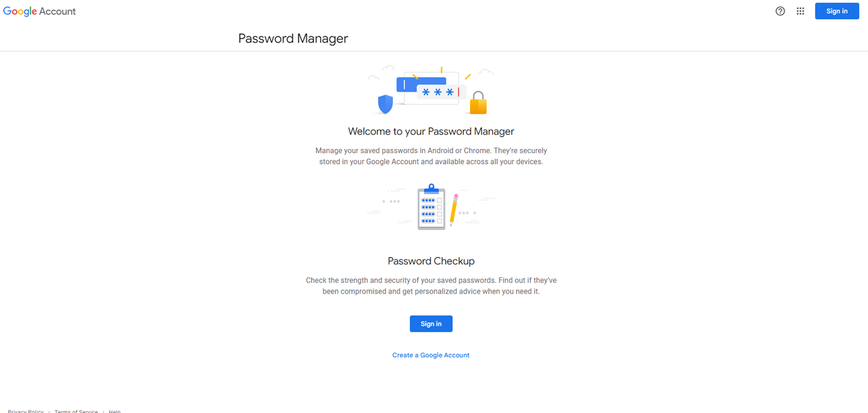
Task: Open the Terms of Service footer link
Action: coord(76,411)
